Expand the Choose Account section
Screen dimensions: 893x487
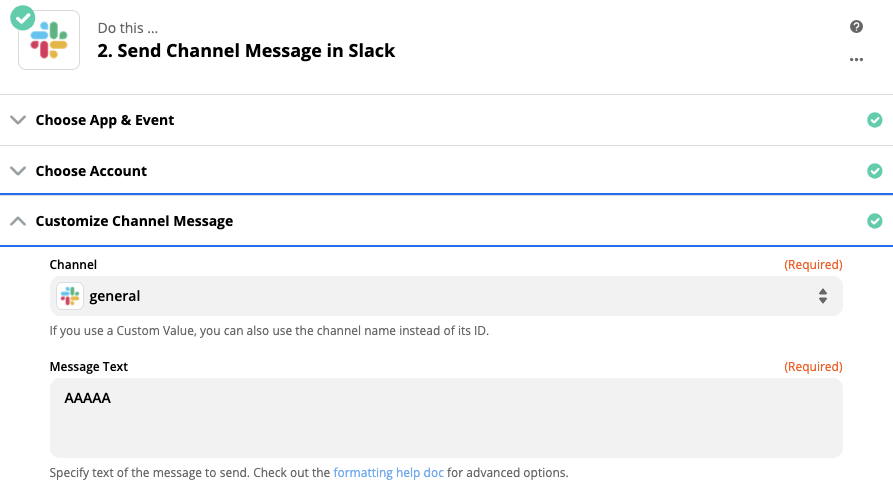click(x=17, y=171)
